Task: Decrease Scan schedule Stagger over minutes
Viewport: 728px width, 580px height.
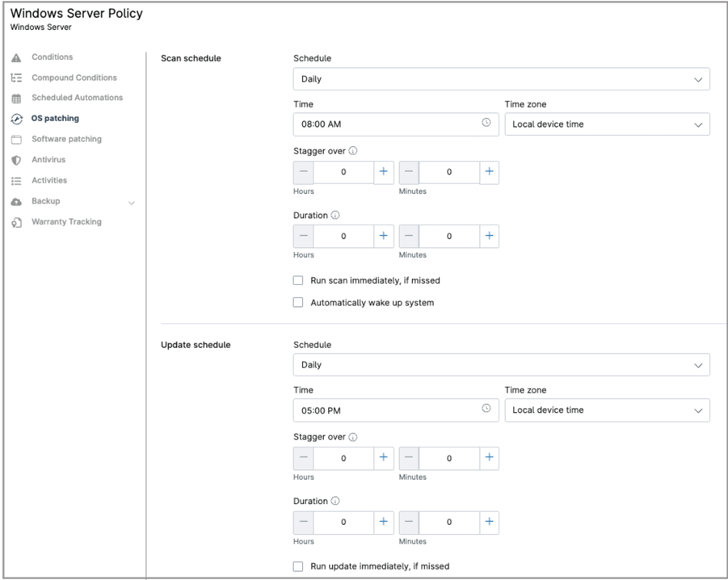Action: [x=409, y=172]
